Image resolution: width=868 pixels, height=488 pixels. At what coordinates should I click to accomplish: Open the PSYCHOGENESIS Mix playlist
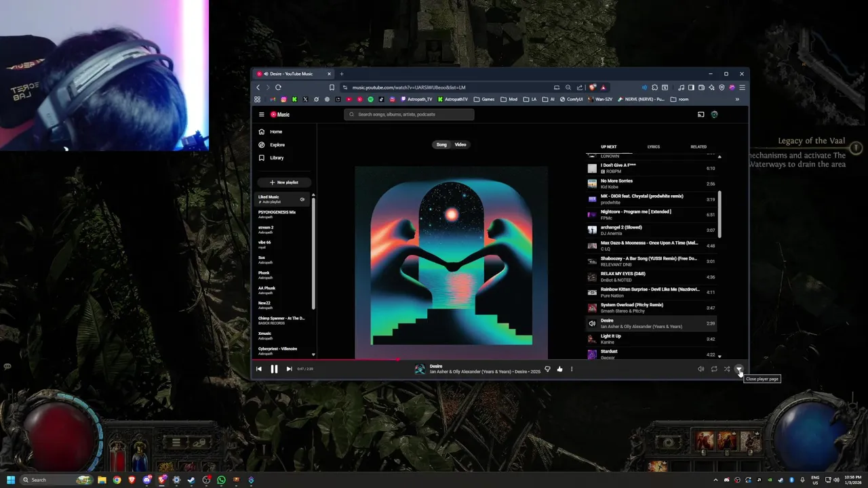pyautogui.click(x=283, y=214)
